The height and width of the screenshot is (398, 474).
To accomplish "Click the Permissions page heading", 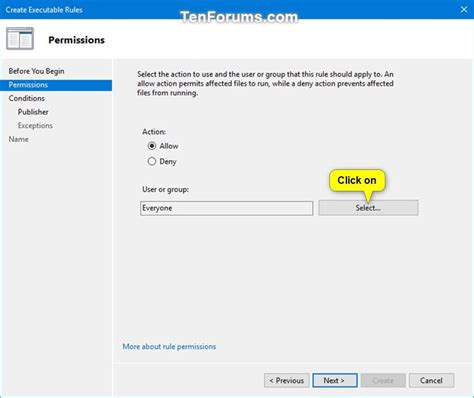I will (x=76, y=40).
